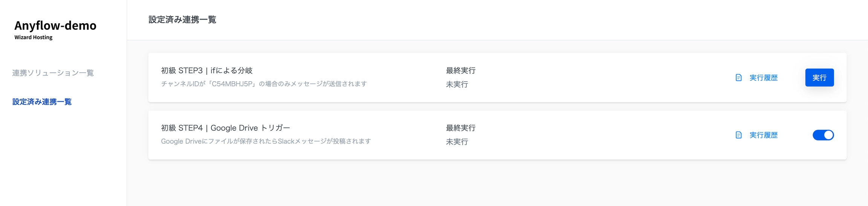This screenshot has height=206, width=868.
Task: Click the Google Driveにファイルが保存 description text
Action: pos(266,141)
